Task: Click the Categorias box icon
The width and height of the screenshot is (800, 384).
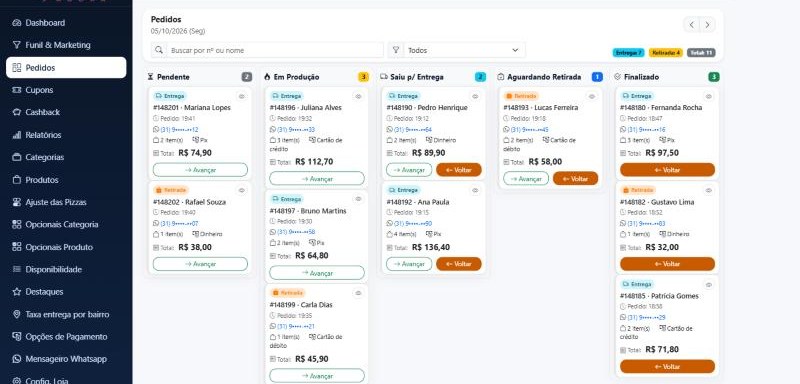Action: 16,157
